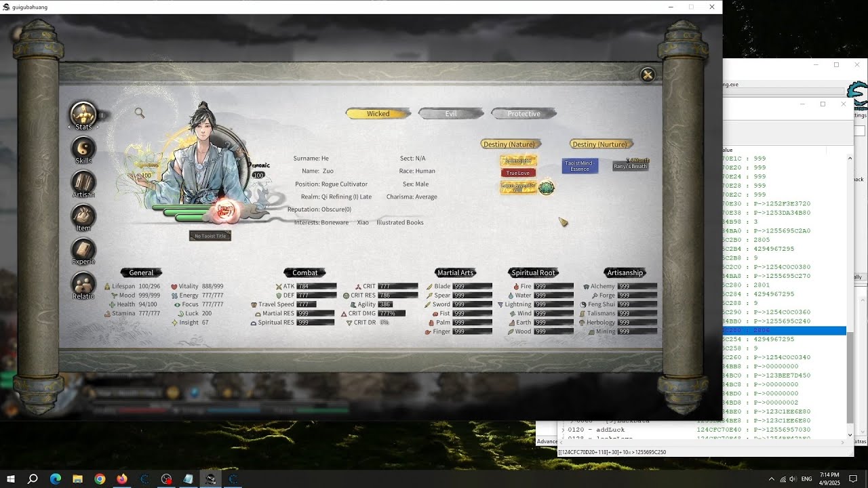Show hidden system tray icons
Viewport: 868px width, 488px height.
[771, 479]
